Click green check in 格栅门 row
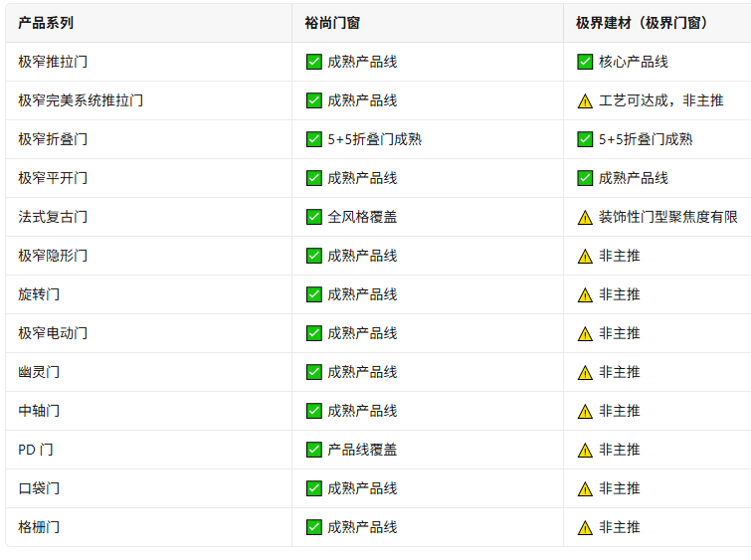This screenshot has width=751, height=560. pyautogui.click(x=313, y=527)
